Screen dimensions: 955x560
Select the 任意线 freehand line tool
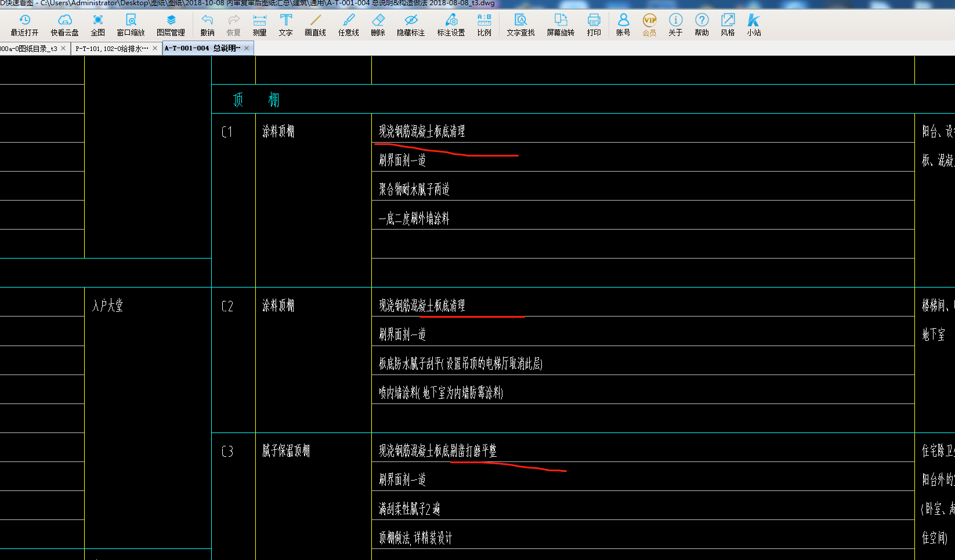click(x=348, y=26)
